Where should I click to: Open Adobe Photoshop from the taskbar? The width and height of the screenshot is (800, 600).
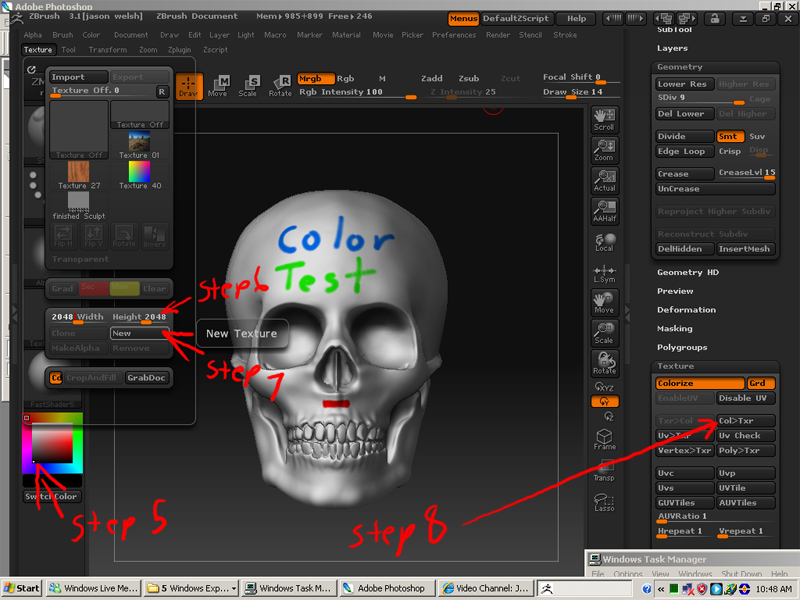(x=385, y=588)
